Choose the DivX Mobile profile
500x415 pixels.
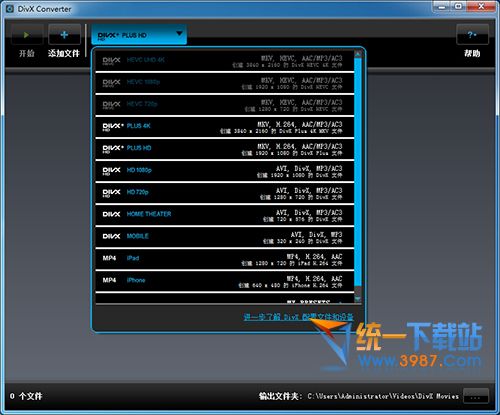point(225,237)
